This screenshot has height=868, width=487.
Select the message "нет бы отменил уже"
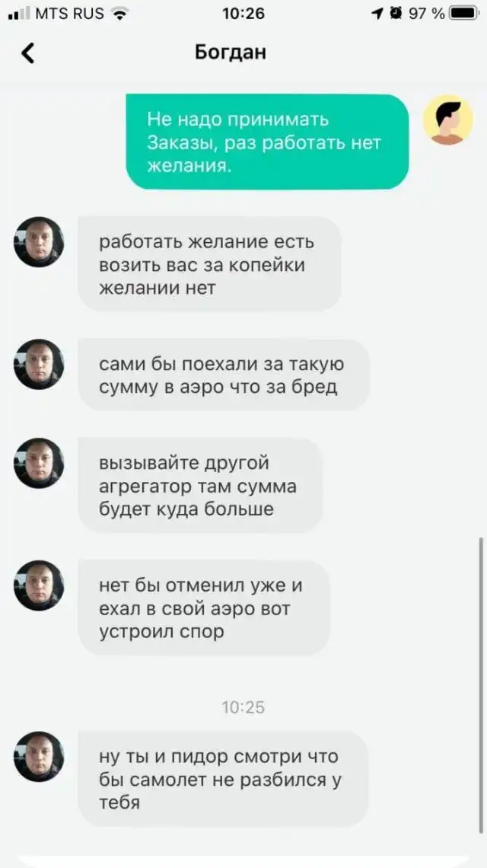pos(204,608)
